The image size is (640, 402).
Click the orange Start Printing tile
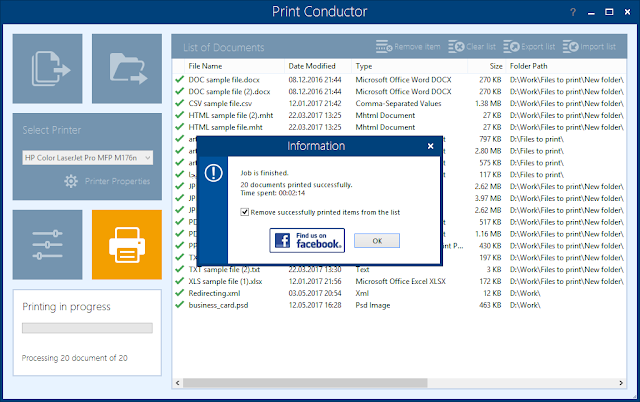(x=127, y=245)
